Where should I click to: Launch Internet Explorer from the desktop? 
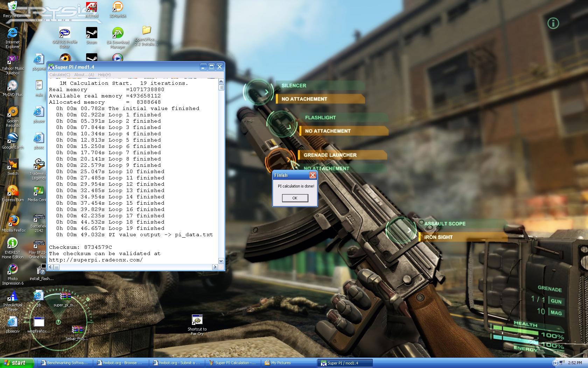click(13, 38)
